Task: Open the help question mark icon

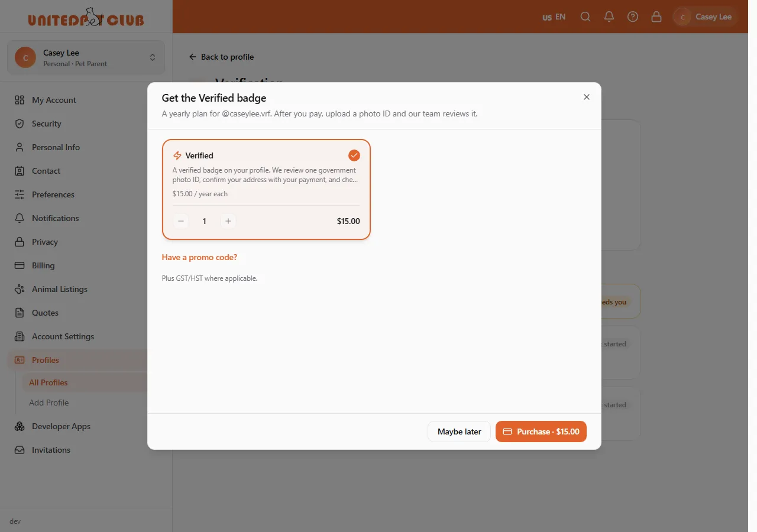Action: (x=633, y=17)
